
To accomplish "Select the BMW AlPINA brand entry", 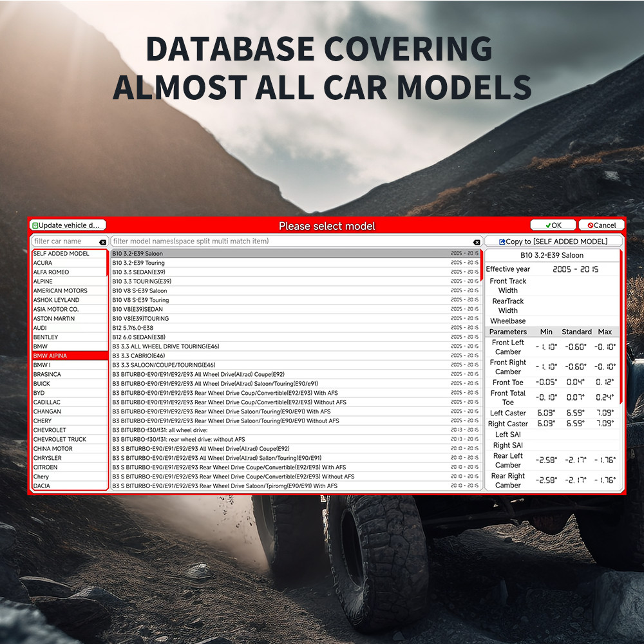I will [x=50, y=355].
